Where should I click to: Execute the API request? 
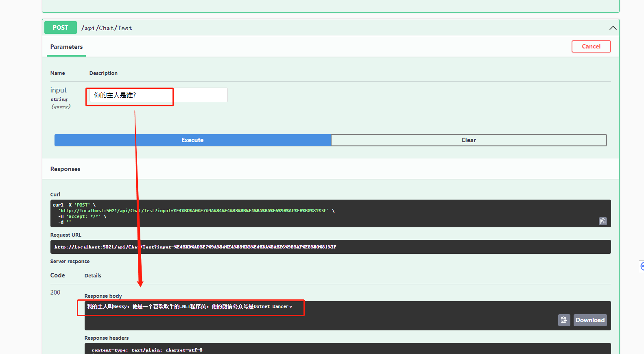pyautogui.click(x=193, y=140)
